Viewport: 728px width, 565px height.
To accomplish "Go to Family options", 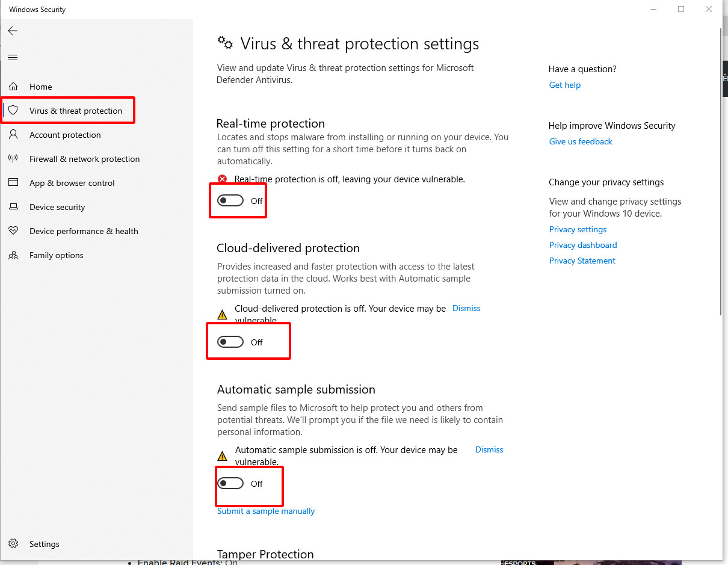I will pos(57,255).
